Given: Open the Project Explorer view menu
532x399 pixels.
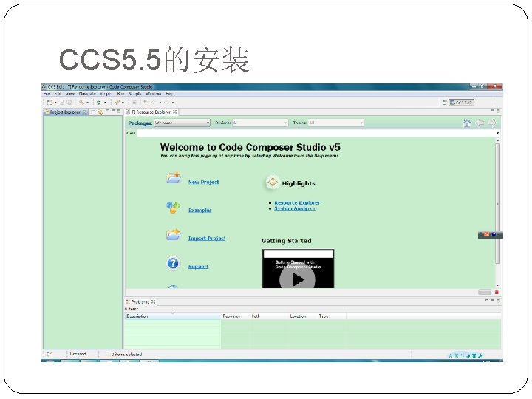Looking at the screenshot, I should [x=107, y=111].
